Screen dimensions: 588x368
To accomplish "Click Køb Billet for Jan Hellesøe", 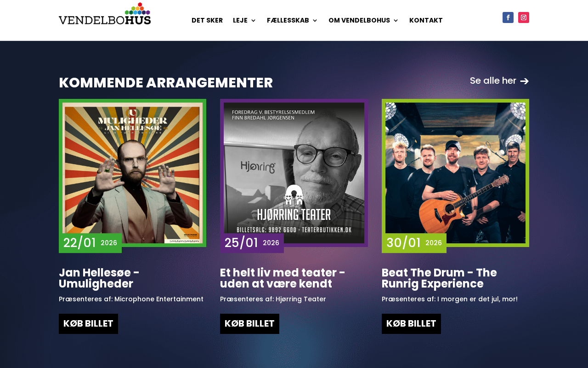I will tap(88, 324).
